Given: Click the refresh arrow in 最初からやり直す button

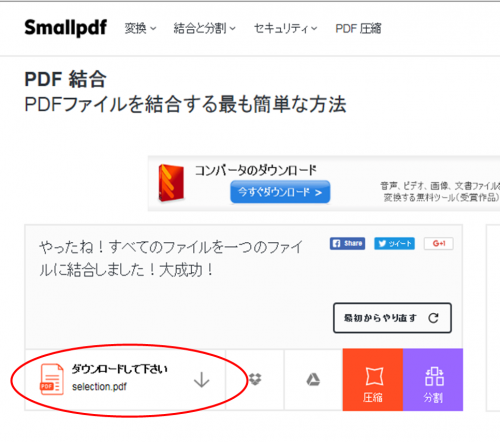Looking at the screenshot, I should click(433, 318).
